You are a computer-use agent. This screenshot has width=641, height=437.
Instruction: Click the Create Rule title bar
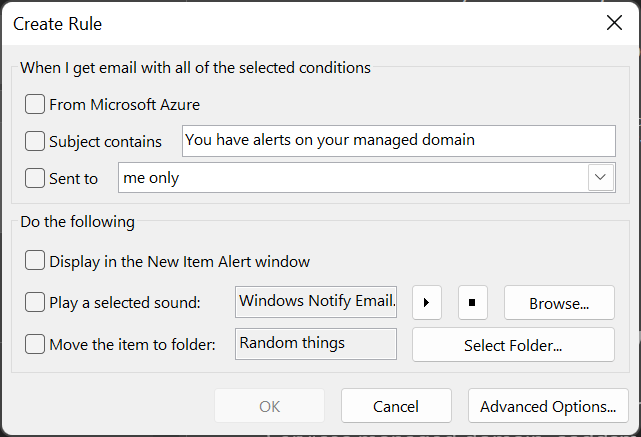tap(300, 23)
